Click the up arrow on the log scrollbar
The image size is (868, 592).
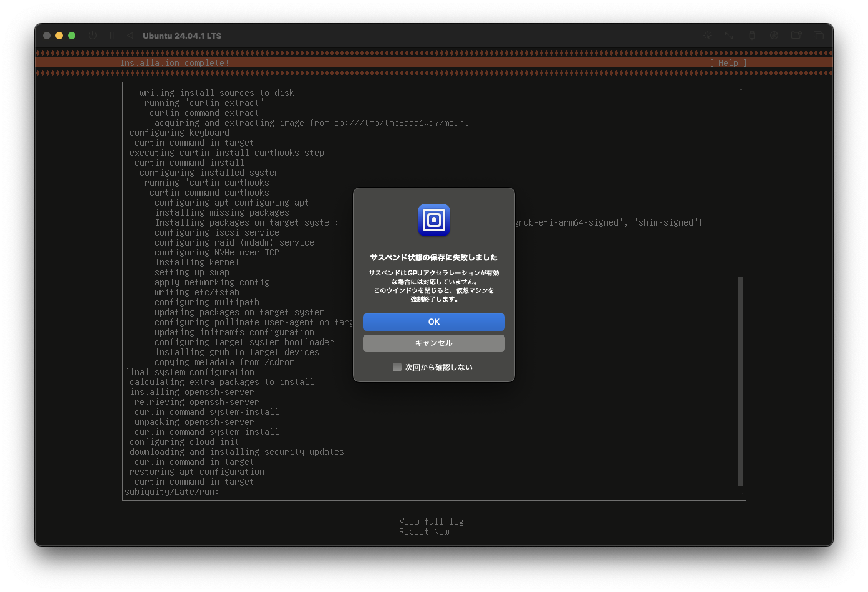click(x=740, y=92)
